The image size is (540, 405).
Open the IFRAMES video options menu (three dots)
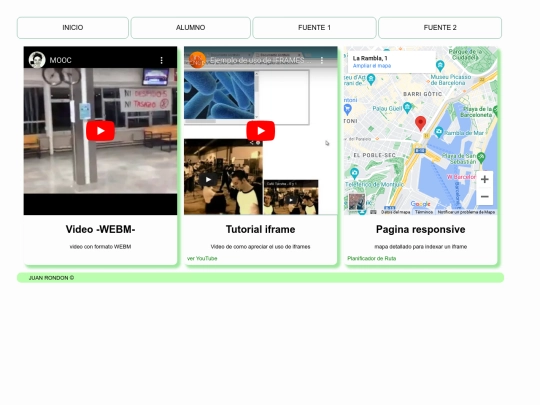(322, 60)
